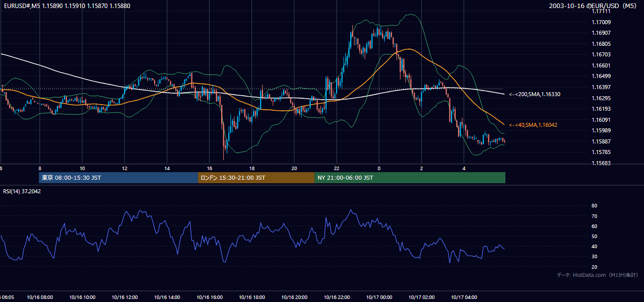This screenshot has width=644, height=302.
Task: Click price axis value 1.16295
Action: coord(601,98)
